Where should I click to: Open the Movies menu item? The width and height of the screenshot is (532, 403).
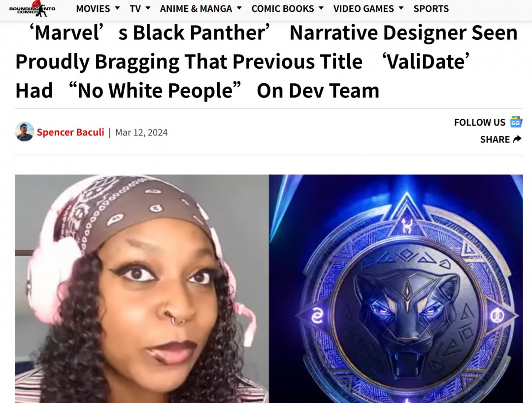coord(93,8)
